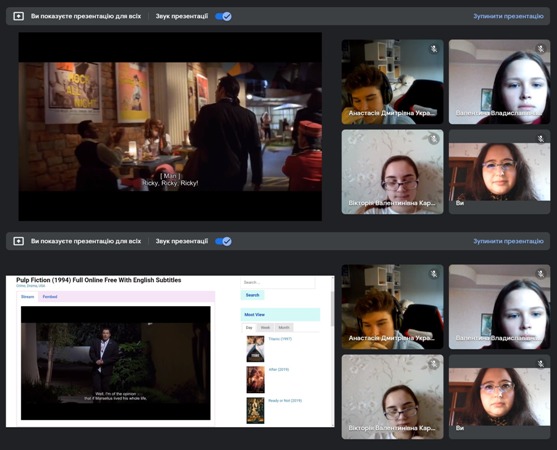557x450 pixels.
Task: Click muted mic icon on Ви tile beside restaurant scene
Action: (x=540, y=139)
